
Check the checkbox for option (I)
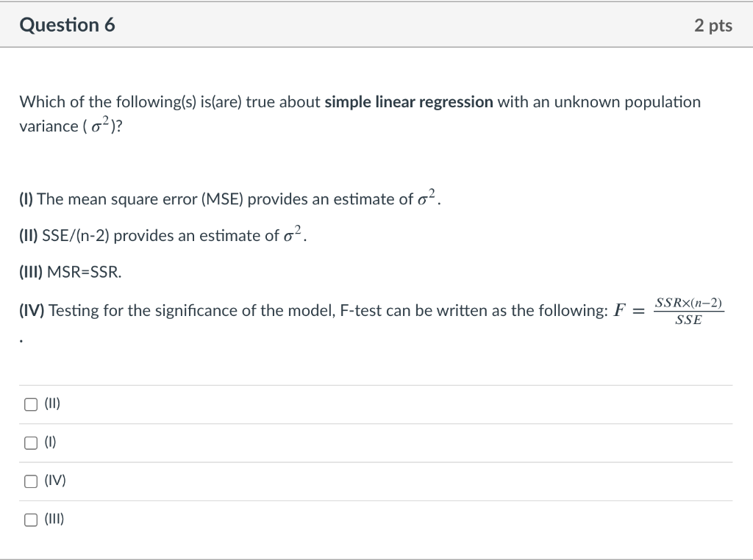tap(30, 442)
